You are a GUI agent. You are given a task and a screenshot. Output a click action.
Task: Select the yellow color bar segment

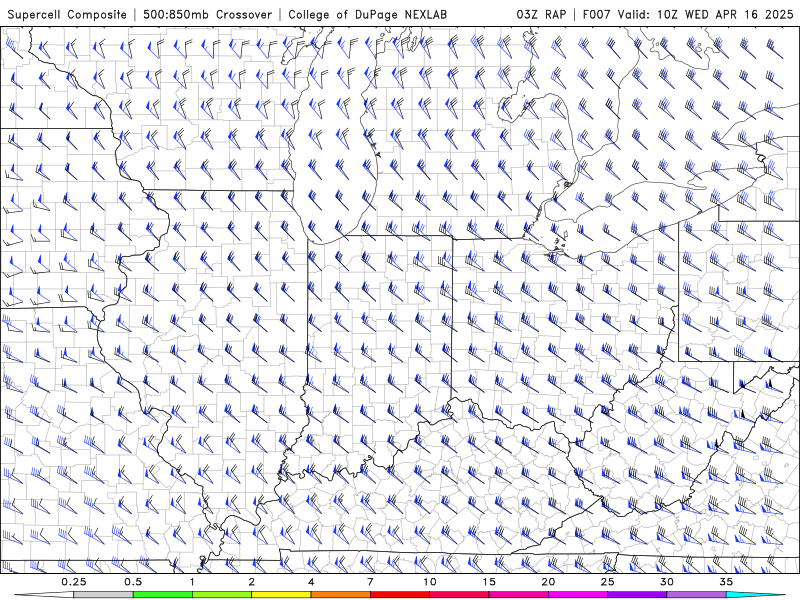tap(281, 595)
